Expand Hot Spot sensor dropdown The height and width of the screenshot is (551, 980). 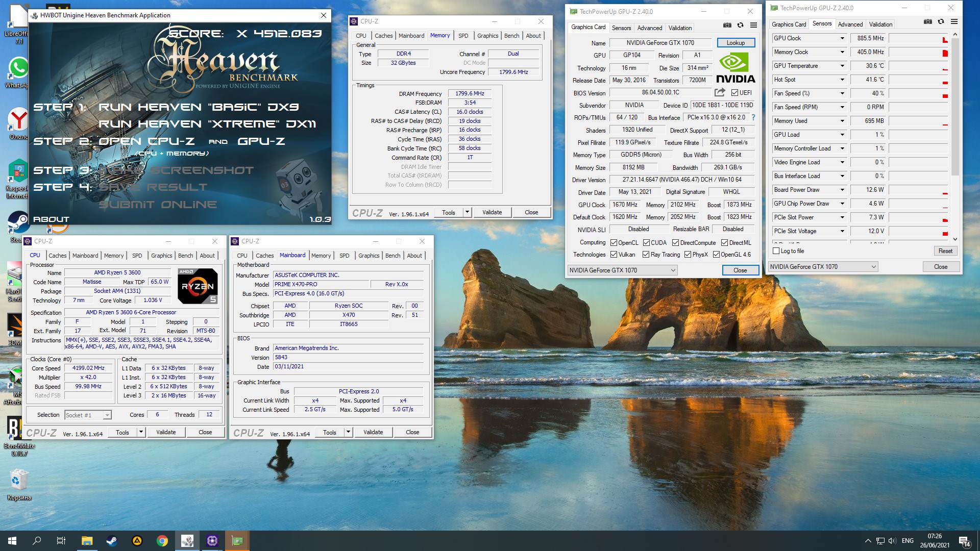842,80
